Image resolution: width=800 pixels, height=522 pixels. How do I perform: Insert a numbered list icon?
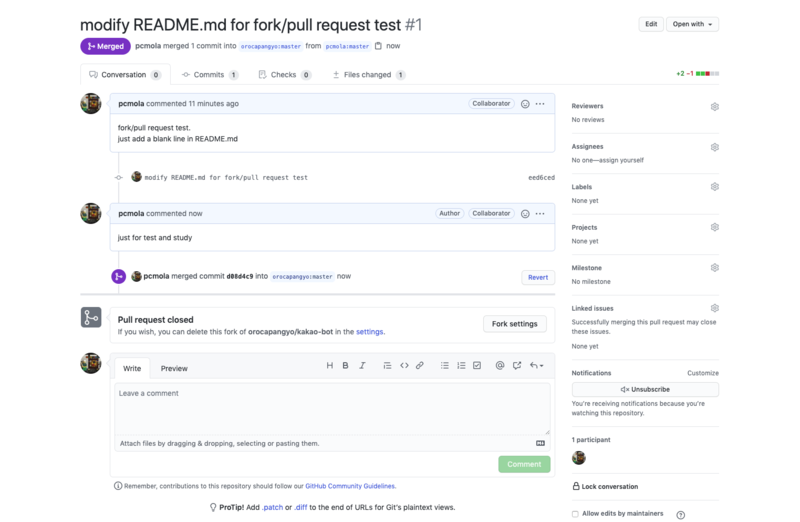point(461,365)
